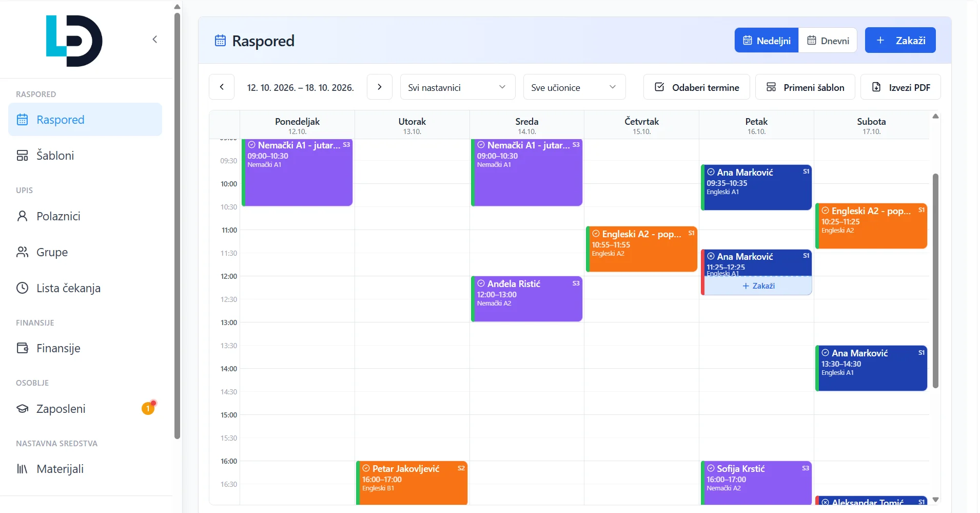980x513 pixels.
Task: Click the Materijali library icon
Action: point(22,469)
